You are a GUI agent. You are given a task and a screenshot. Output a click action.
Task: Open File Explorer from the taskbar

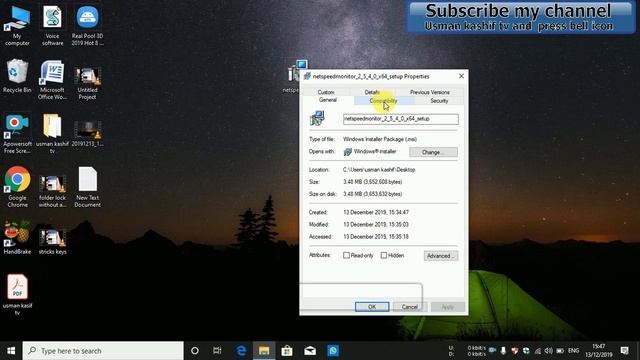pos(264,351)
